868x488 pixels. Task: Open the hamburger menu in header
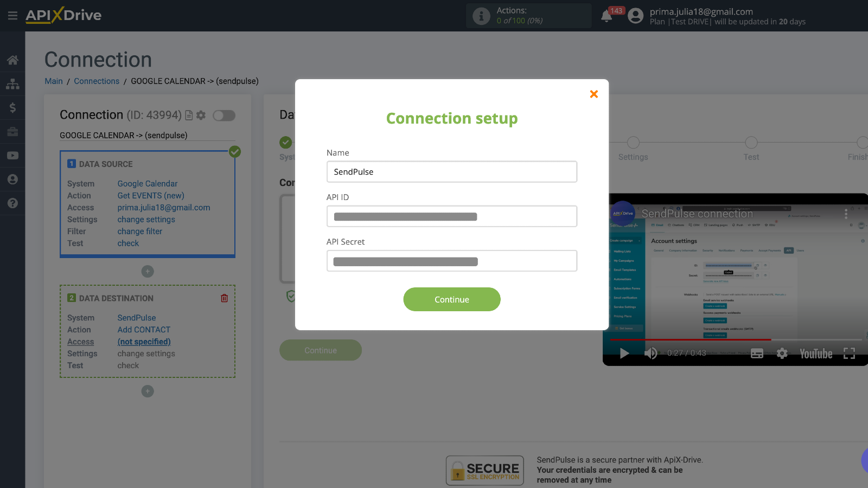[12, 16]
